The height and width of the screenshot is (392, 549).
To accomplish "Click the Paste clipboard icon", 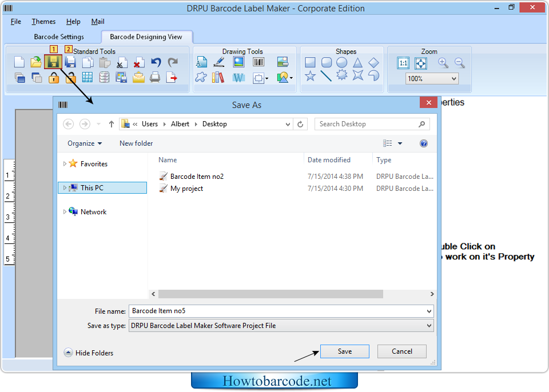I will (x=104, y=62).
